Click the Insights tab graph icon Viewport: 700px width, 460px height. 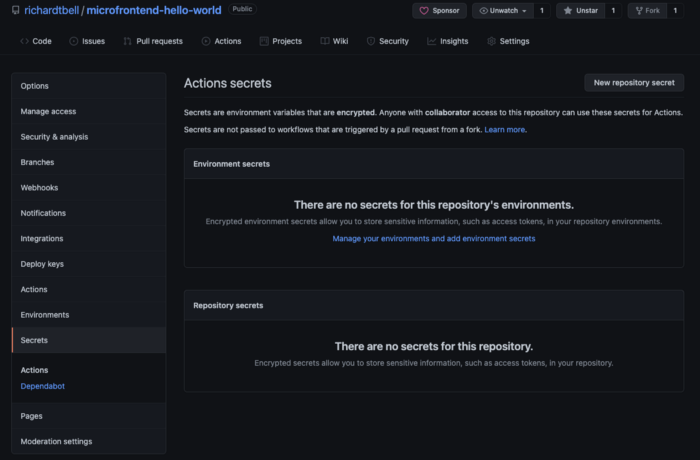431,41
